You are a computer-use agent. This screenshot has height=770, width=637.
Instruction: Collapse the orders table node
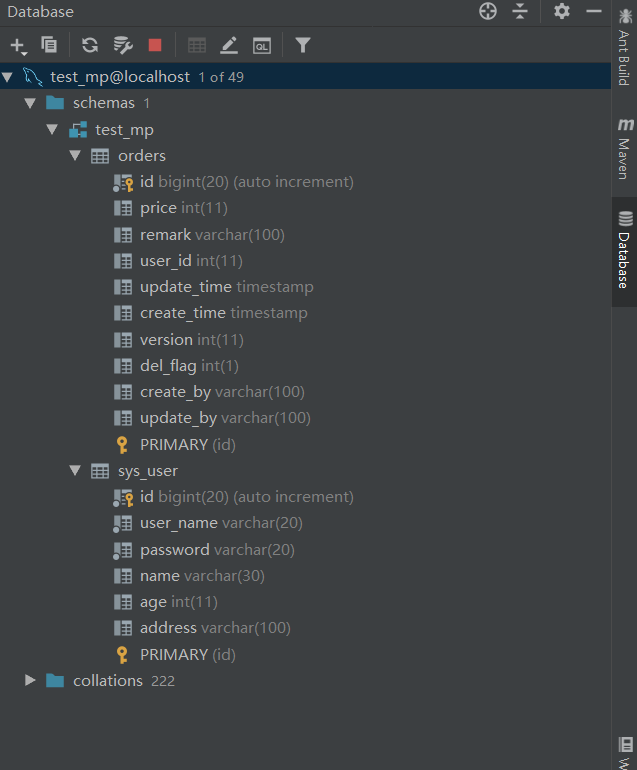(76, 156)
